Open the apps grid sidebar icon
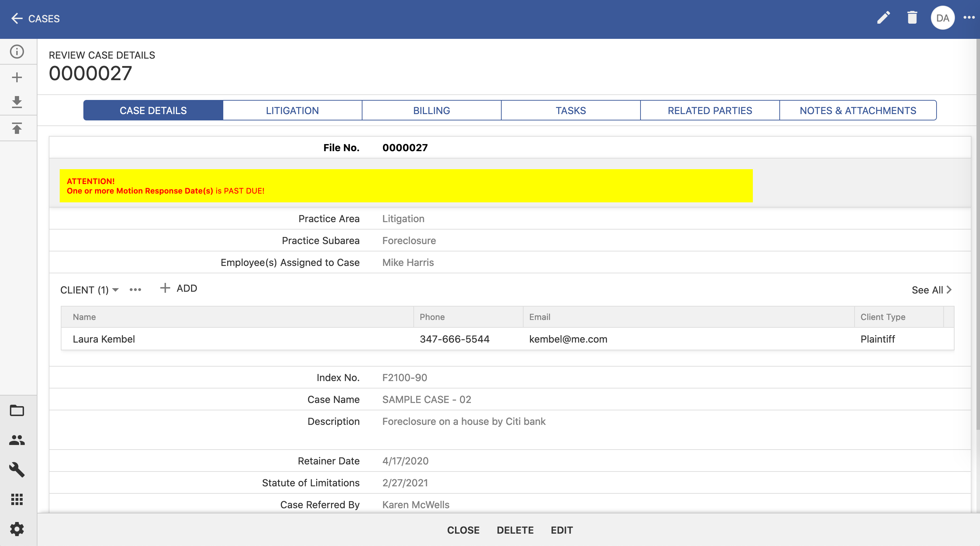 [x=17, y=499]
